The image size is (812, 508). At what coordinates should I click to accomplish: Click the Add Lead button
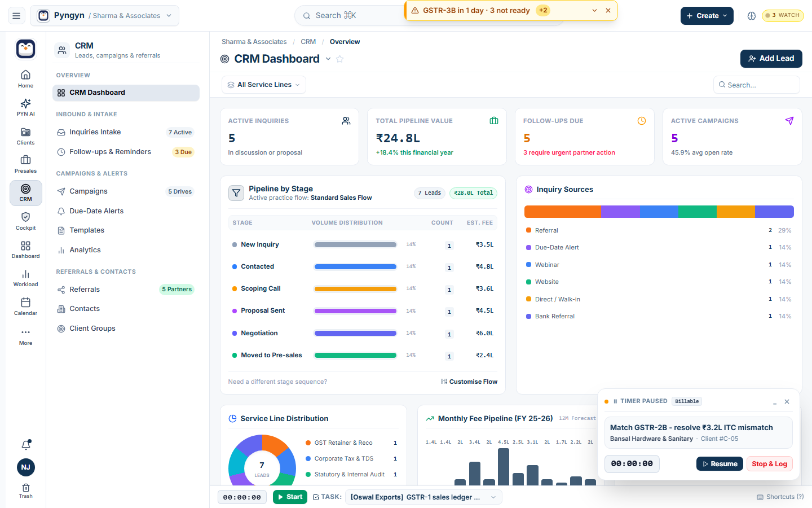pos(771,59)
